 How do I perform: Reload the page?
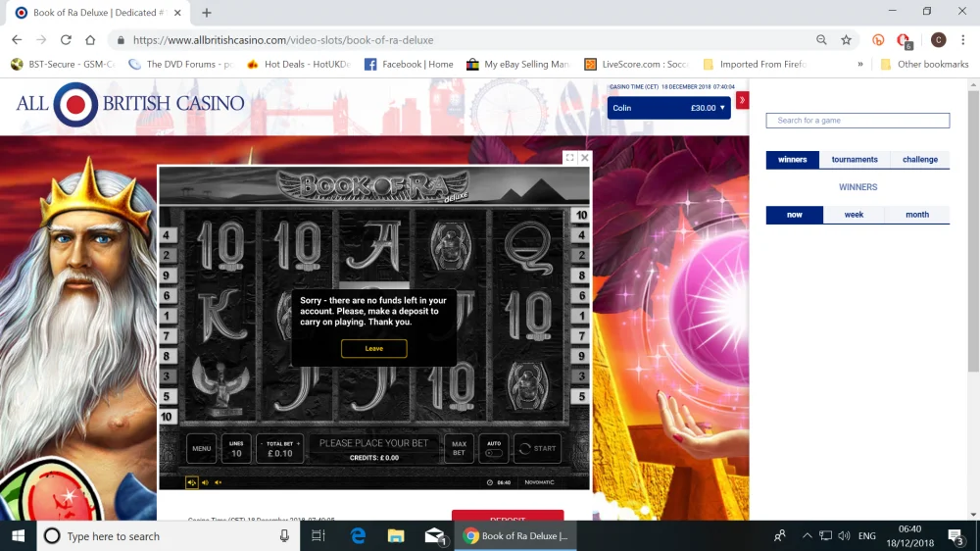tap(66, 40)
